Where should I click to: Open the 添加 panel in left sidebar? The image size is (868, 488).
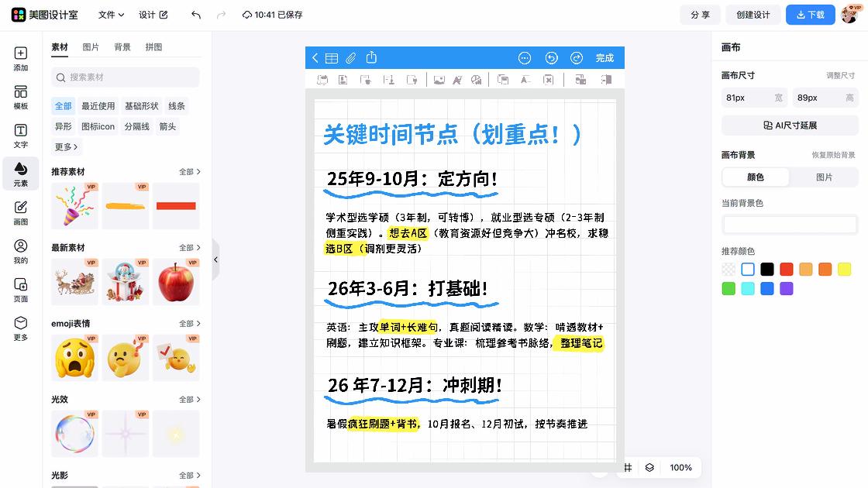coord(20,59)
